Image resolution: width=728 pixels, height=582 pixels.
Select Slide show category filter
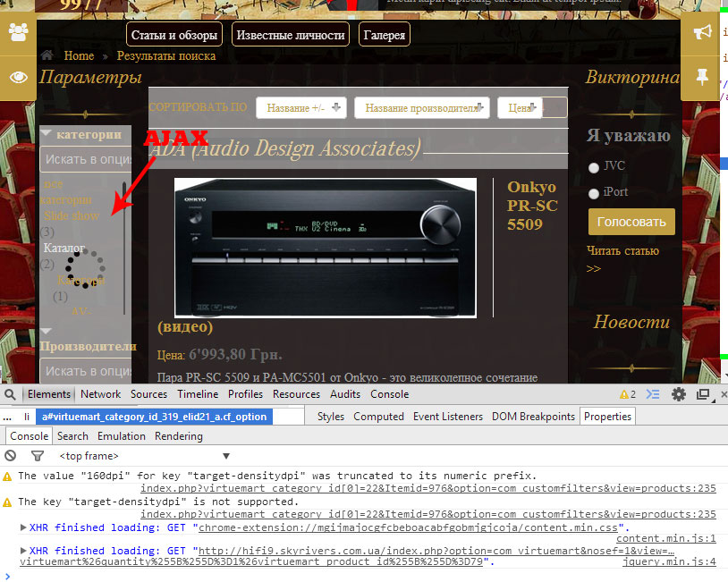coord(72,215)
